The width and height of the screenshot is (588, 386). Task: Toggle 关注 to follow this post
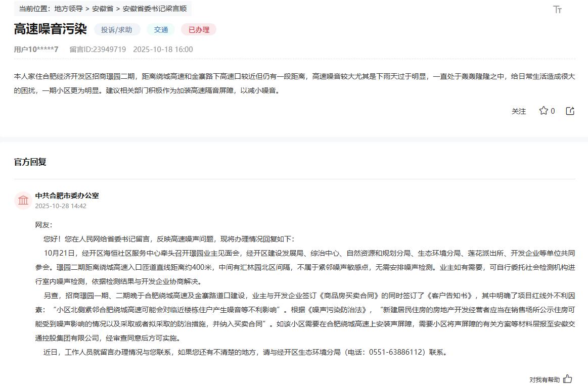(x=518, y=111)
